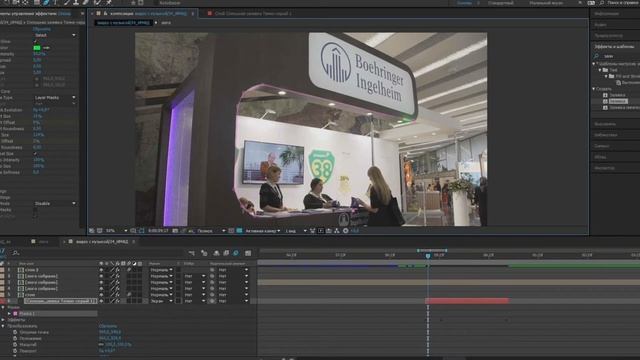Screen dimensions: 640x360
Task: Click viewer timecode 0:00:09:17
Action: point(158,231)
